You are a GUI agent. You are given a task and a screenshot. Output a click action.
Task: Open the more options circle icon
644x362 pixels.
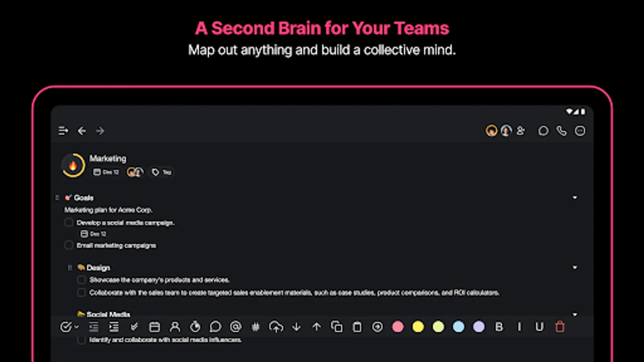580,131
